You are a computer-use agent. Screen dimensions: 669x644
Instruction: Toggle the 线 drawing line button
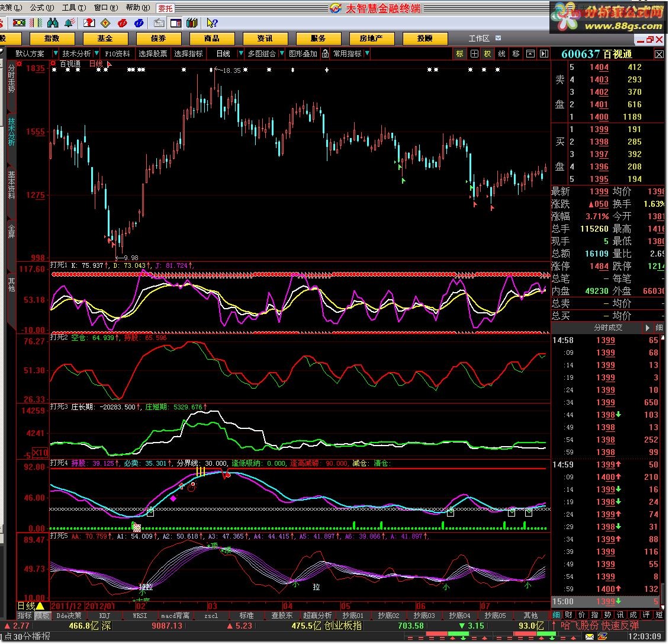[501, 54]
